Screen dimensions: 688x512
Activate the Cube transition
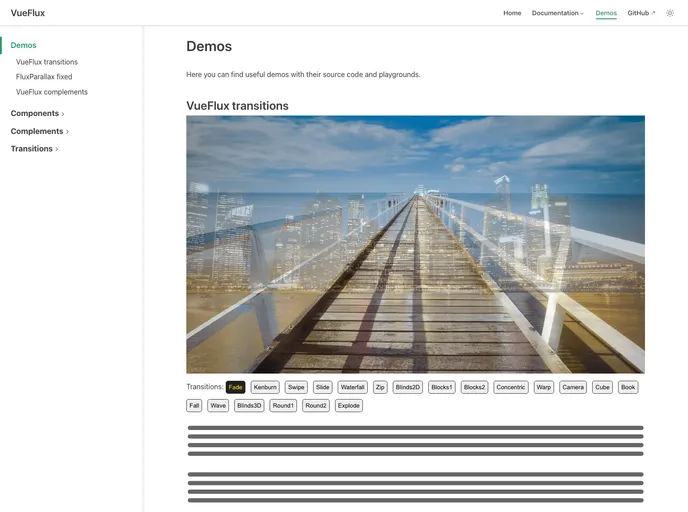602,387
